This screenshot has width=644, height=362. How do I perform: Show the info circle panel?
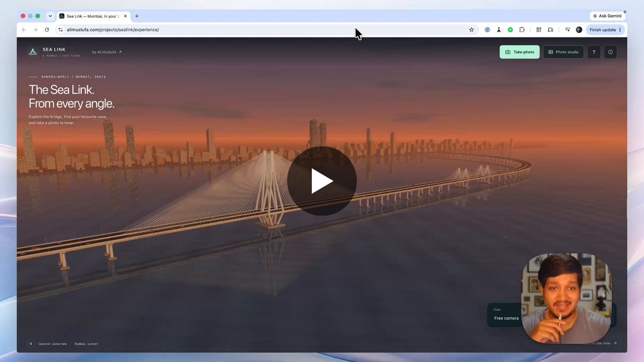point(610,52)
